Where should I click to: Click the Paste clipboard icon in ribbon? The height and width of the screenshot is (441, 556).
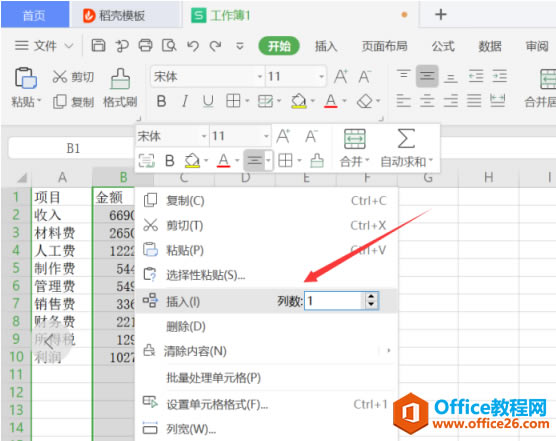pos(25,78)
